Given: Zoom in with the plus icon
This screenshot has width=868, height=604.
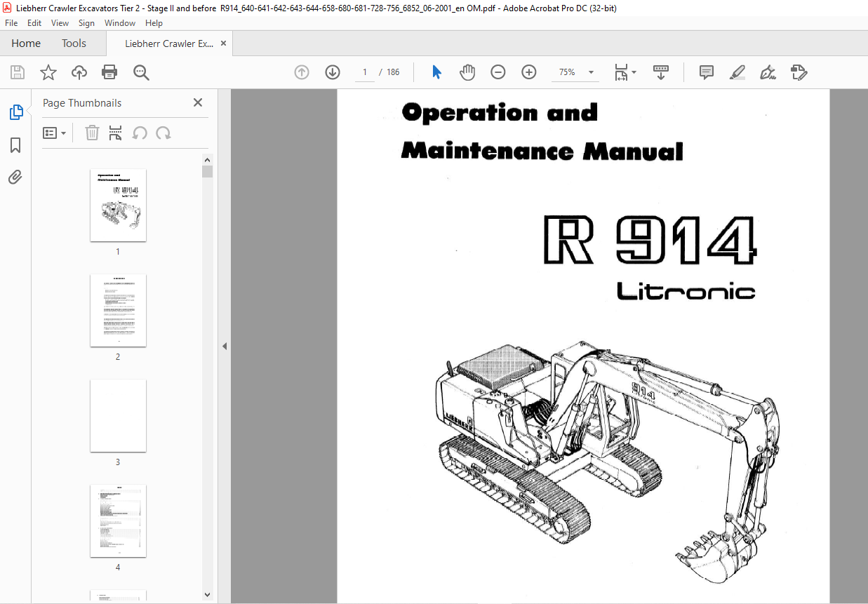Looking at the screenshot, I should (529, 72).
